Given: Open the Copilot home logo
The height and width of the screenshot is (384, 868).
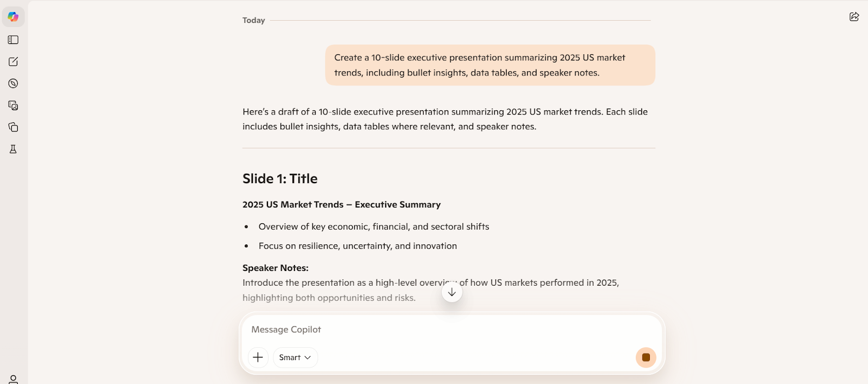Looking at the screenshot, I should 13,17.
